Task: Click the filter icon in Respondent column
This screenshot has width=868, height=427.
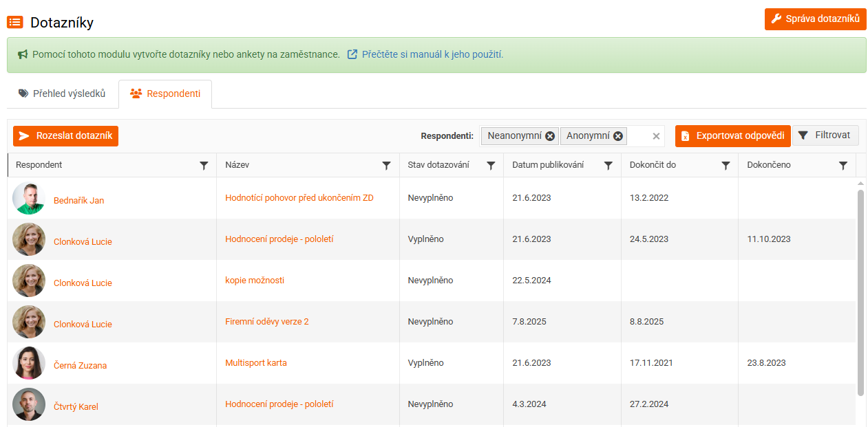Action: click(x=204, y=166)
